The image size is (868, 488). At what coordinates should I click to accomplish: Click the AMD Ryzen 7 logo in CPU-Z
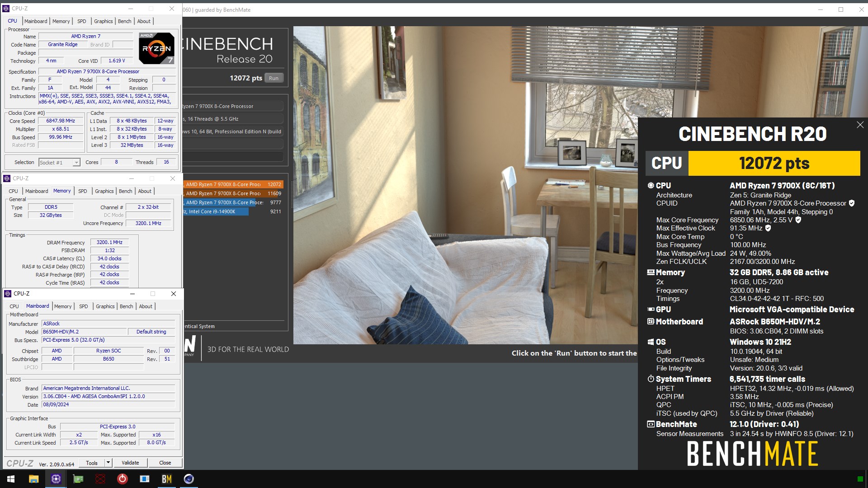[x=156, y=48]
